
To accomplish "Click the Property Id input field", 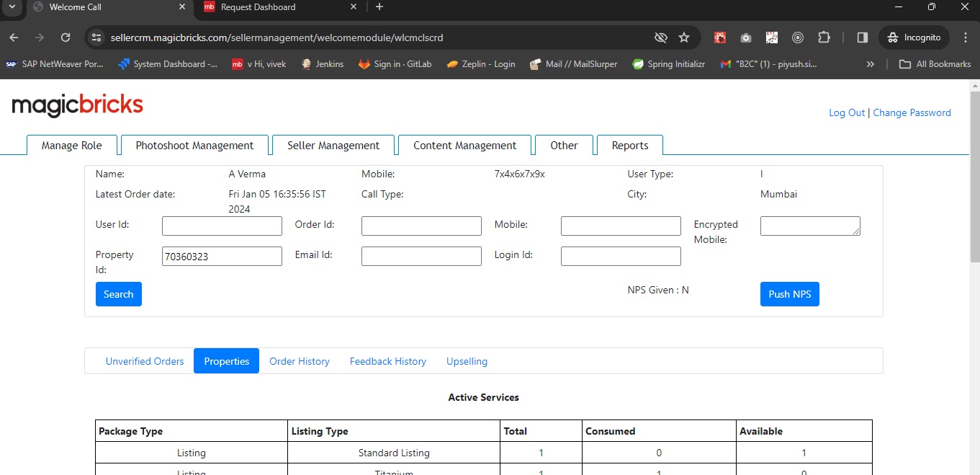I will (x=222, y=257).
